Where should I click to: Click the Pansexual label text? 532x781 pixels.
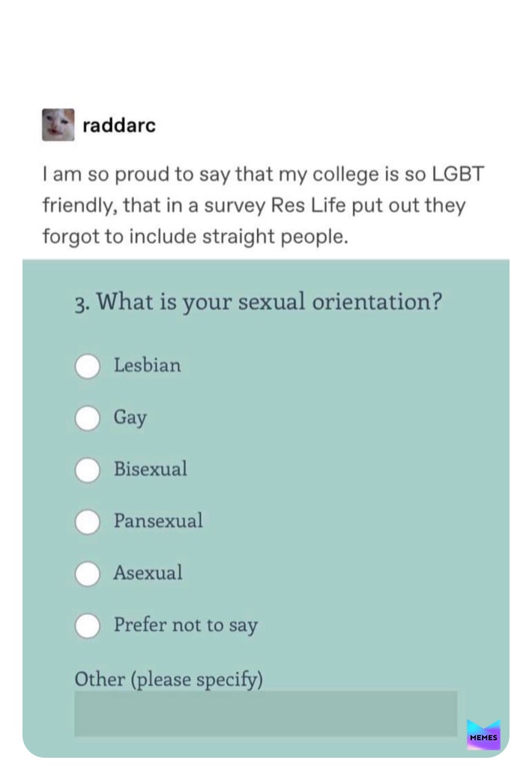click(158, 520)
